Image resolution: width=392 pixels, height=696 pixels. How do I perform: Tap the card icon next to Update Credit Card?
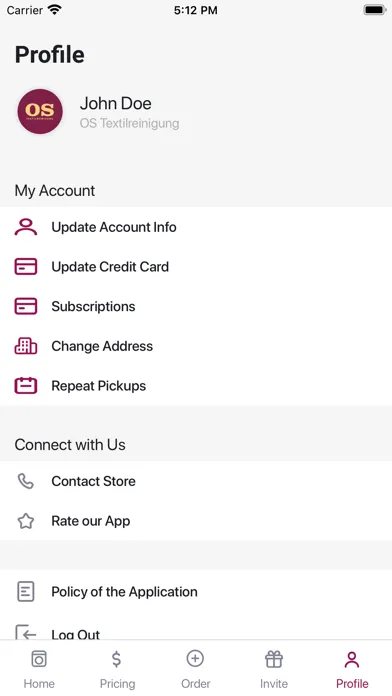(x=26, y=267)
